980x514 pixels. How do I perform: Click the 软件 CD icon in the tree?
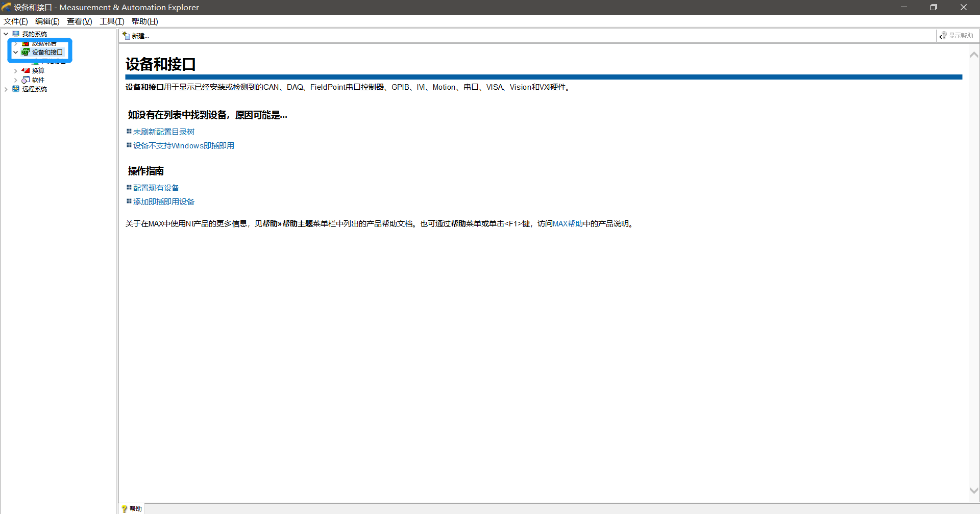(25, 80)
